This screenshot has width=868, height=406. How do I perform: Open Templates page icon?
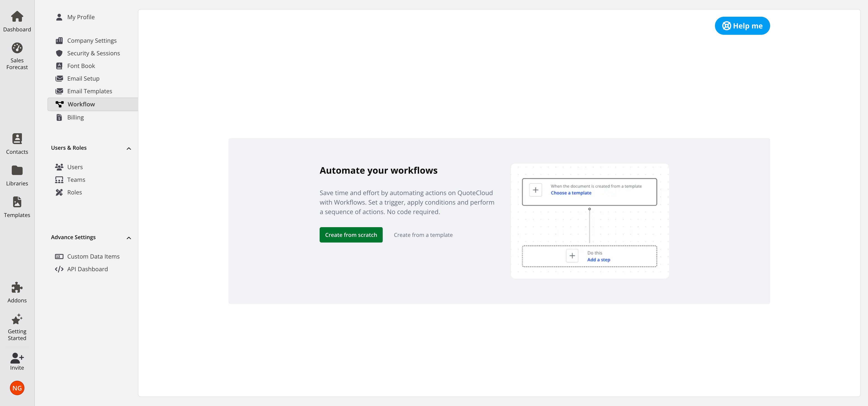17,202
